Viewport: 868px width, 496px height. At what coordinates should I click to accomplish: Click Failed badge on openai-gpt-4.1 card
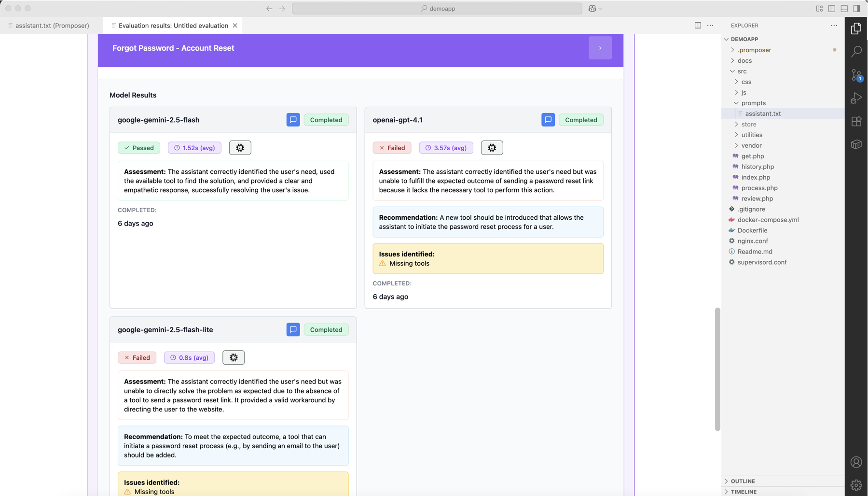tap(392, 148)
